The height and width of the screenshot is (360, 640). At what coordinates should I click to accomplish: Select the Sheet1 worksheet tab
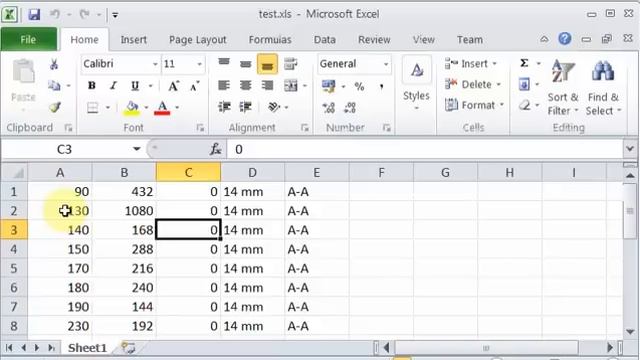(x=87, y=348)
